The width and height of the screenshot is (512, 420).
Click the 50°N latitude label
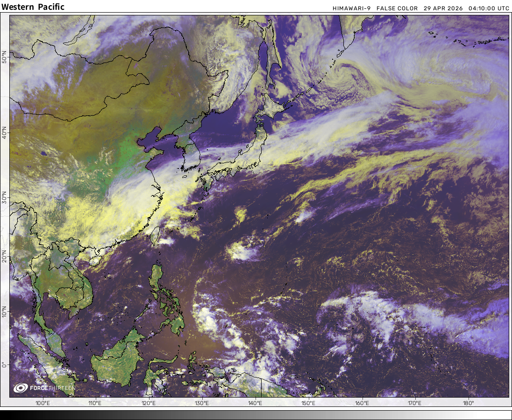[5, 58]
